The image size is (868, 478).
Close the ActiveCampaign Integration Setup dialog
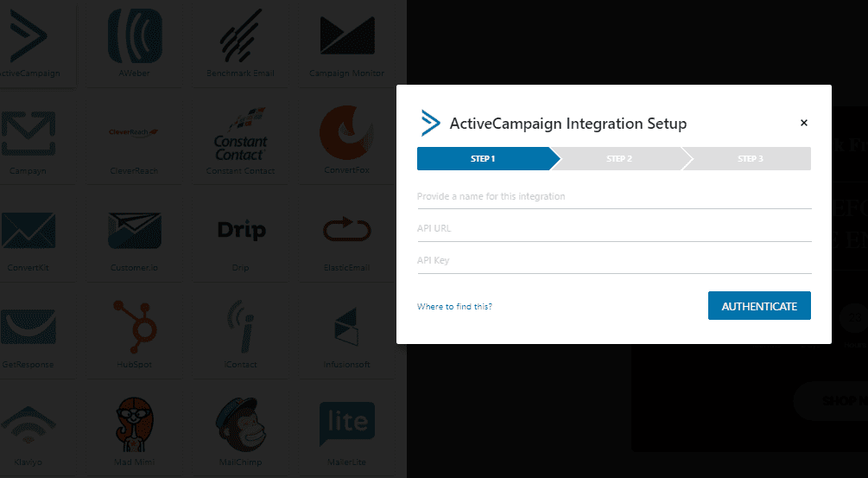[x=804, y=123]
